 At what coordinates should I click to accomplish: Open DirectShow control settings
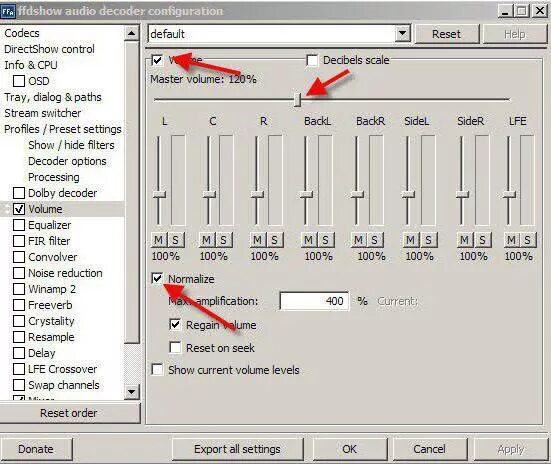(x=49, y=49)
